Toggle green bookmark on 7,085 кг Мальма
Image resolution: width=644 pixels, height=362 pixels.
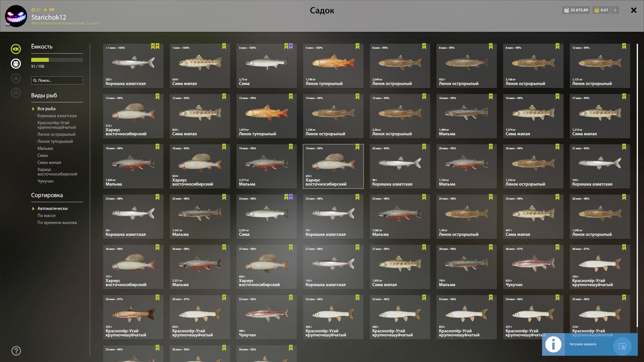pos(424,197)
